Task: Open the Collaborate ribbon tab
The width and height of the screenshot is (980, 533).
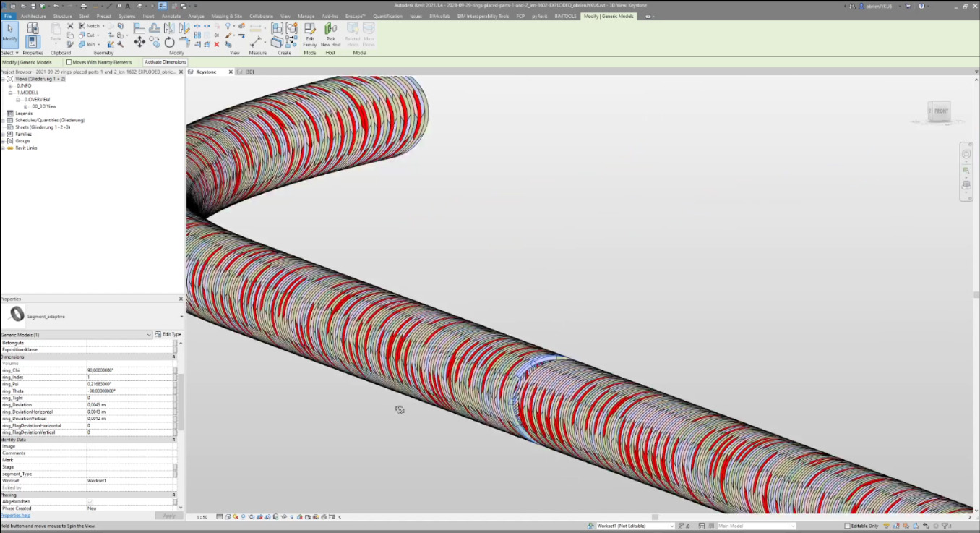Action: [261, 16]
